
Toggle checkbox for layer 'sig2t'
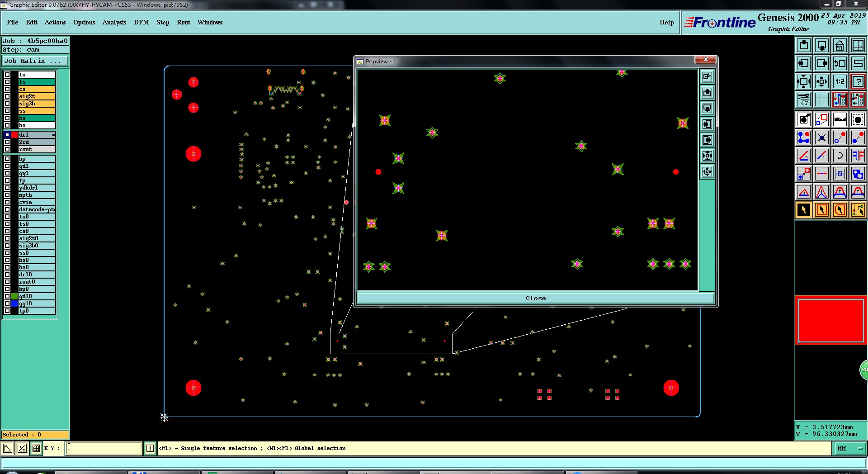[7, 96]
